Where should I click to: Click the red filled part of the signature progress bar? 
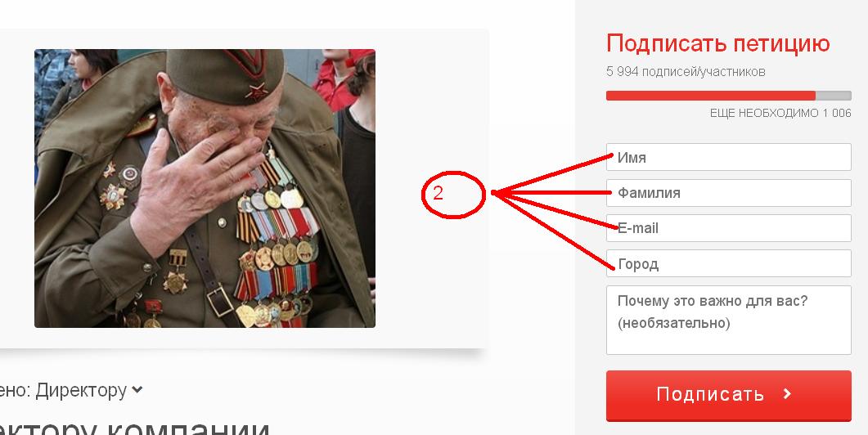pos(711,96)
